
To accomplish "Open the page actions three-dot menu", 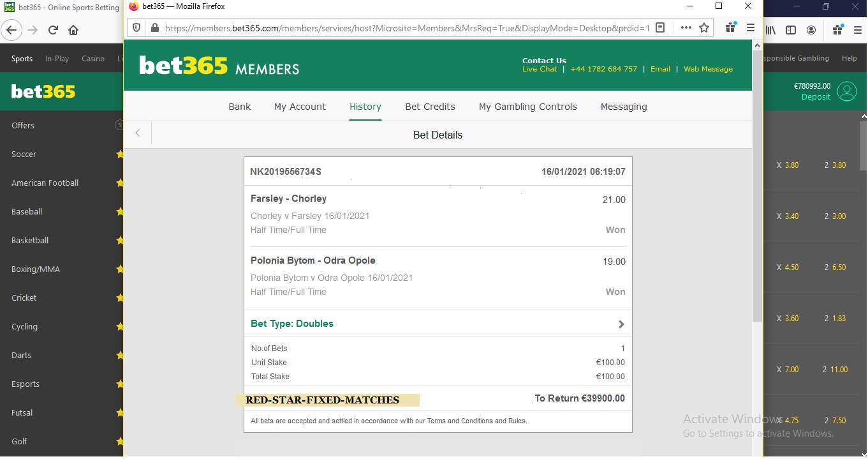I will coord(686,28).
